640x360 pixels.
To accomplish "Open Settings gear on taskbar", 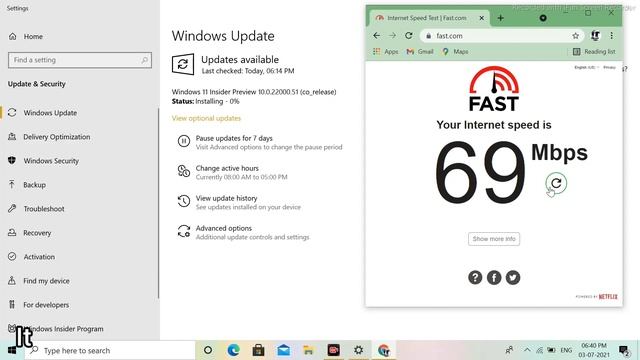I will tap(358, 350).
